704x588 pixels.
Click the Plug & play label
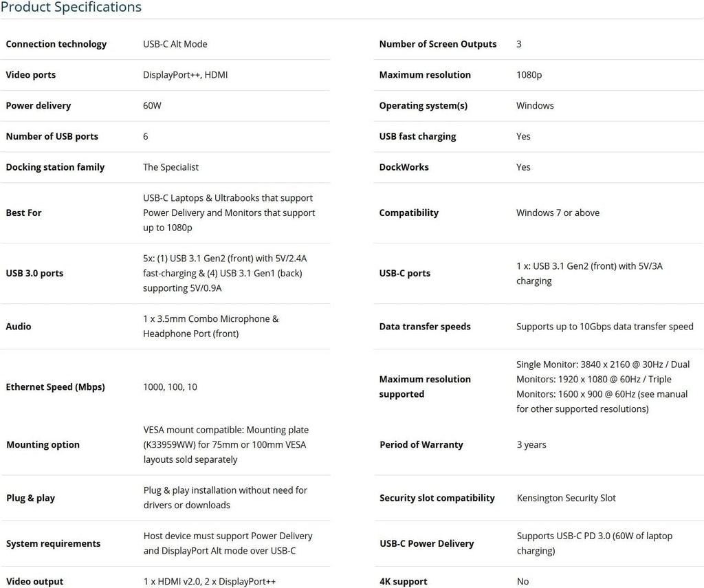coord(30,498)
